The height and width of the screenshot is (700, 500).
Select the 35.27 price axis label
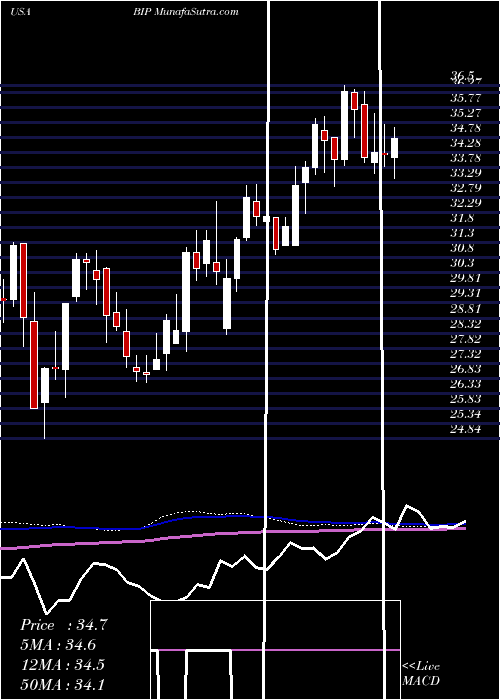(x=466, y=112)
